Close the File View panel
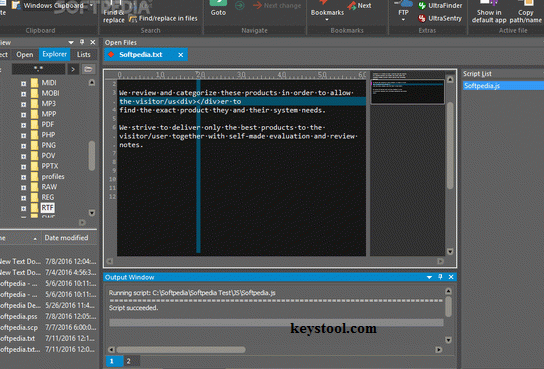 tap(93, 42)
